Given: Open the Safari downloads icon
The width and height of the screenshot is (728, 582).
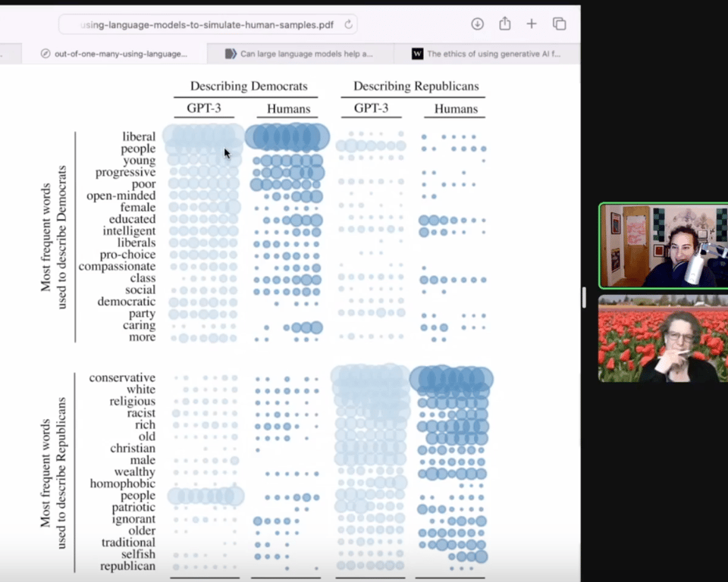Looking at the screenshot, I should [478, 23].
